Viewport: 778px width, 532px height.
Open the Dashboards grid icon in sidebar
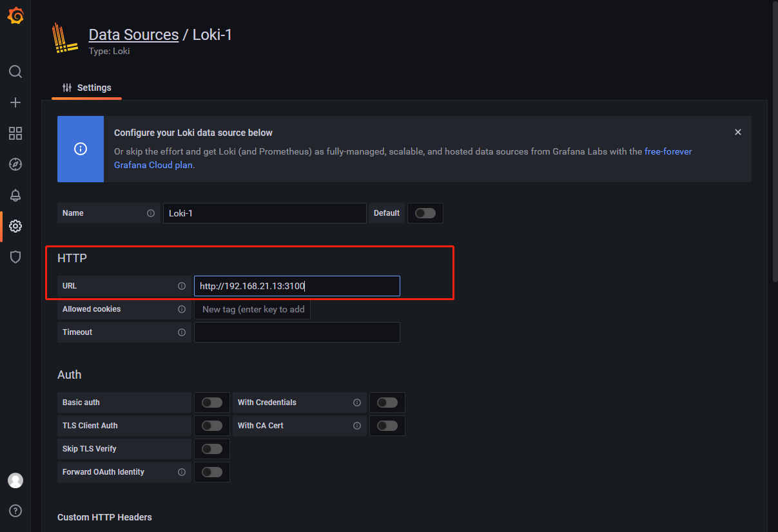point(15,133)
